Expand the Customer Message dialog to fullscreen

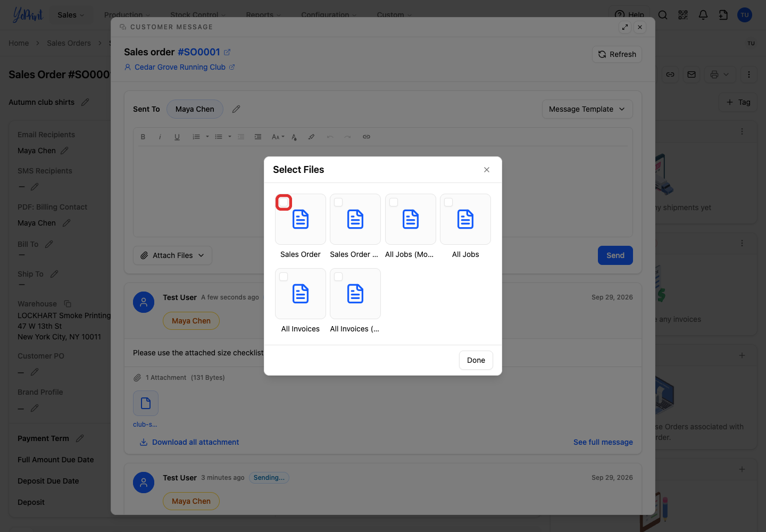click(x=625, y=27)
